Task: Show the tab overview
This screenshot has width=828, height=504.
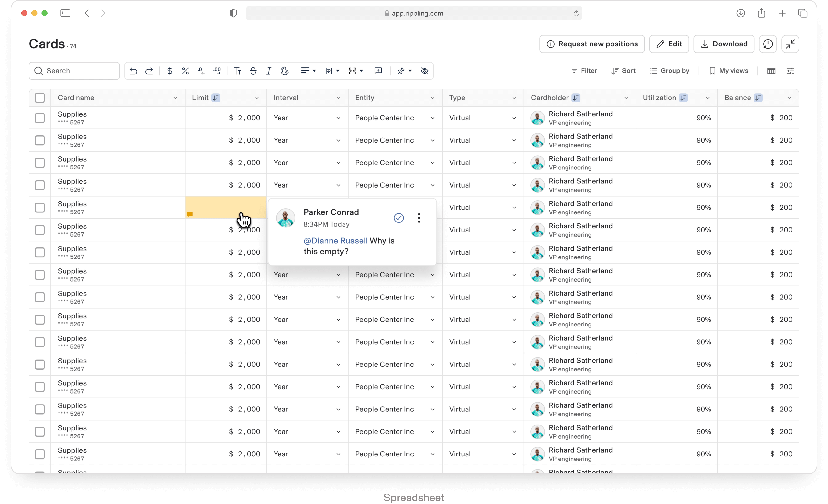Action: point(803,13)
